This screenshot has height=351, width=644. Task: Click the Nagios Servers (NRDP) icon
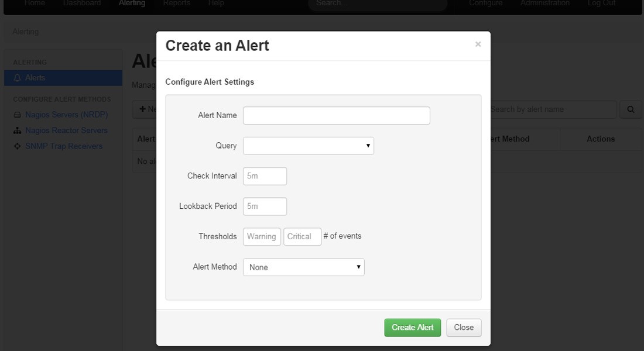18,115
